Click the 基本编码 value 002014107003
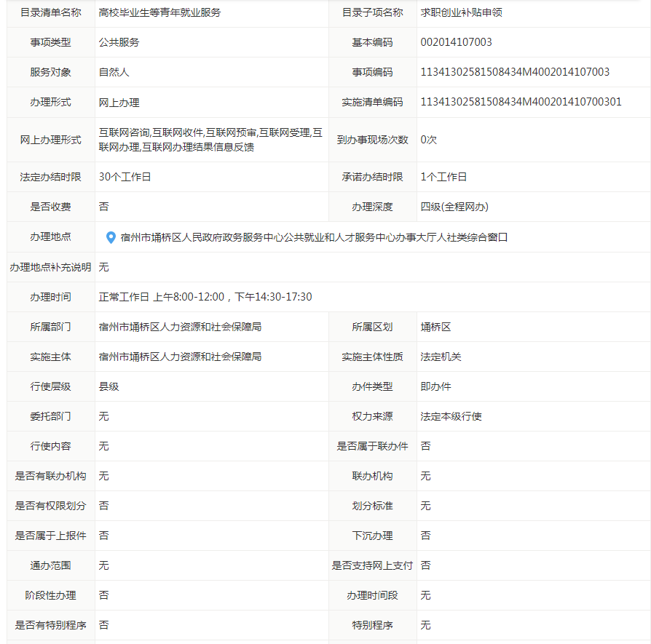The height and width of the screenshot is (644, 651). [456, 42]
